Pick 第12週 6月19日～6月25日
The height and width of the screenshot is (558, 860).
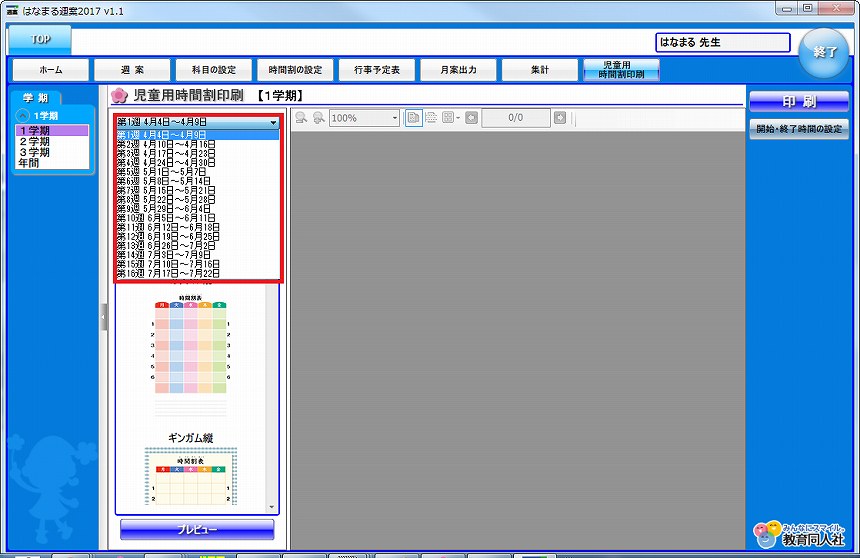(x=197, y=236)
